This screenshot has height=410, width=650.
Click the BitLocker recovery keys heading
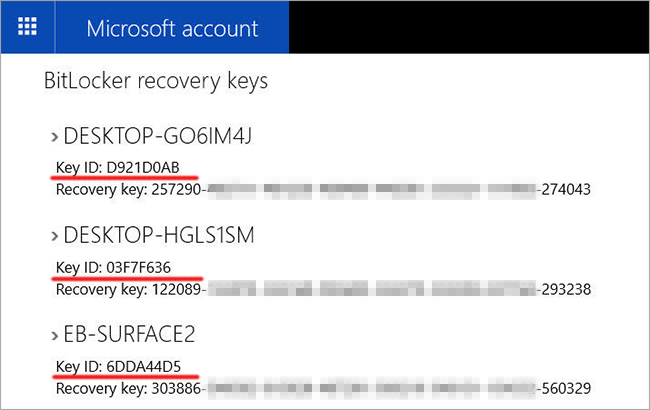pos(156,81)
